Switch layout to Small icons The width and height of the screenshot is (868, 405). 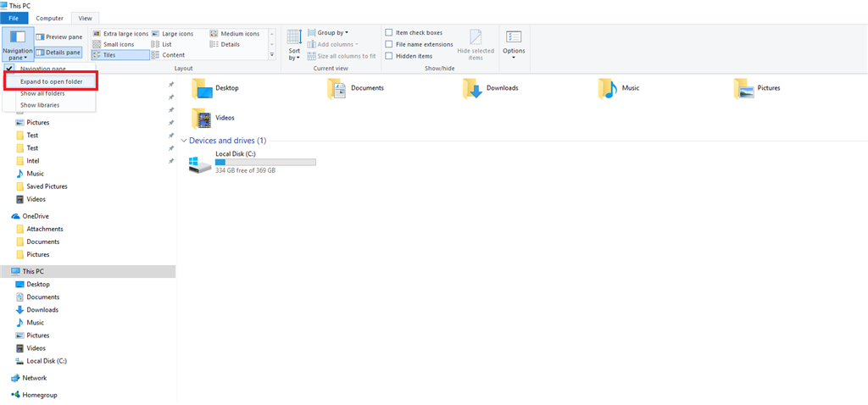(114, 44)
